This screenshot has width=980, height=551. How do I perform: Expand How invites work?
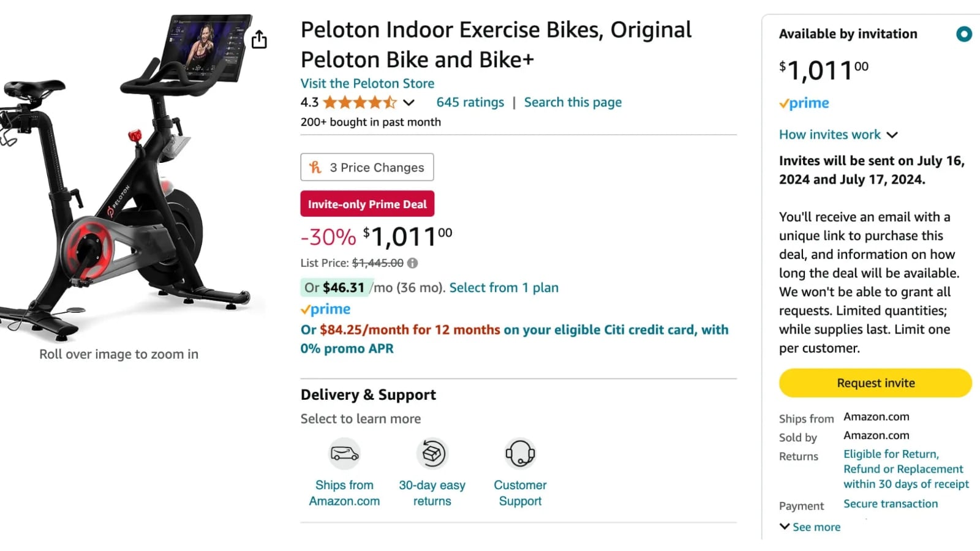click(838, 135)
